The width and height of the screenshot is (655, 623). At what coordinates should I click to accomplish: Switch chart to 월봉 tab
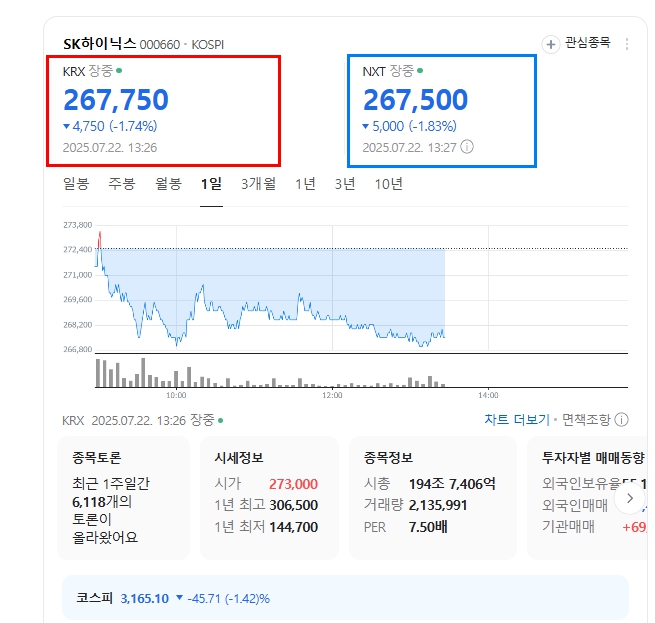[168, 184]
